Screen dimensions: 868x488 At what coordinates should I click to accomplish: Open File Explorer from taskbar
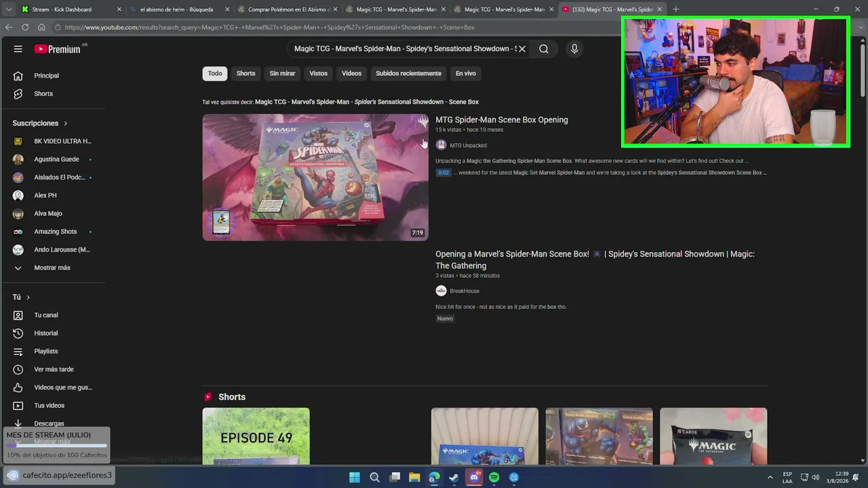414,477
